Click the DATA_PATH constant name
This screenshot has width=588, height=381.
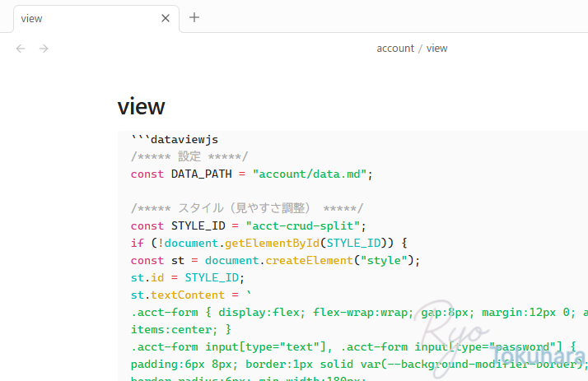201,174
